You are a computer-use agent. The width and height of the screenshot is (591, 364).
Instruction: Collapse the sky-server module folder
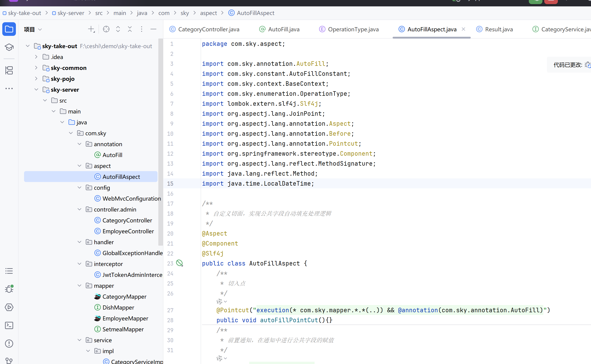(x=36, y=90)
